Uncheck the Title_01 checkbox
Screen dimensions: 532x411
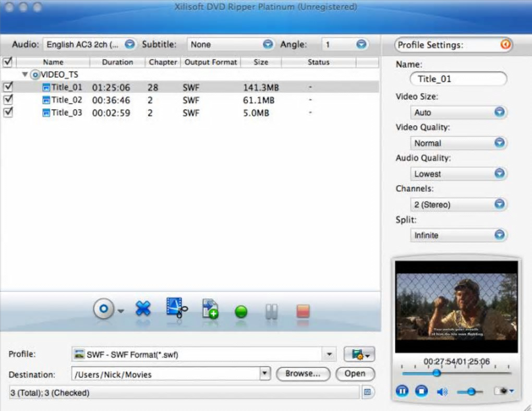click(8, 87)
